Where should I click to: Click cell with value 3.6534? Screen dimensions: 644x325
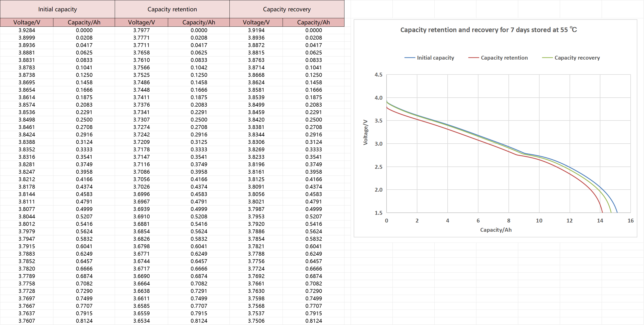click(141, 321)
